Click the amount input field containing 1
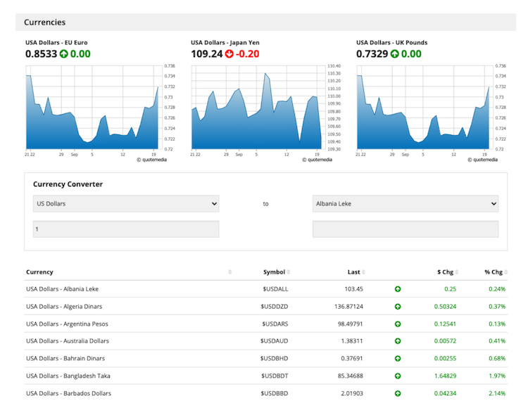Screen dimensions: 528x420 coord(126,229)
